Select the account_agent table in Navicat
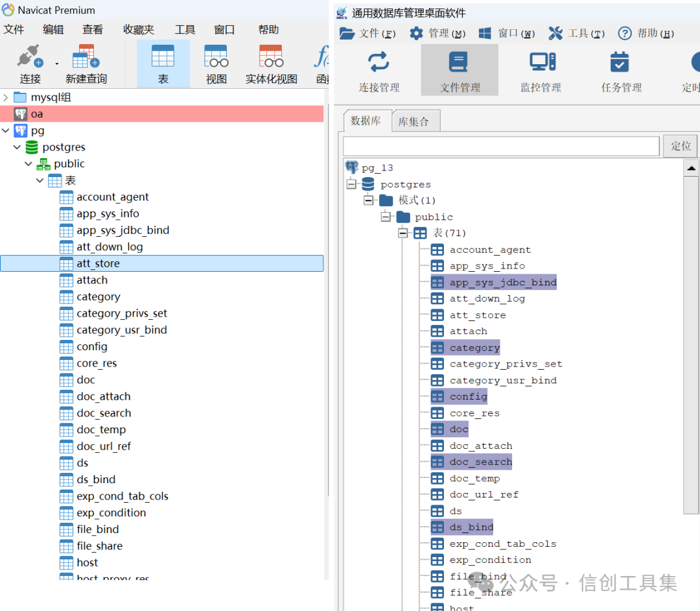Screen dimensions: 700x611 113,197
